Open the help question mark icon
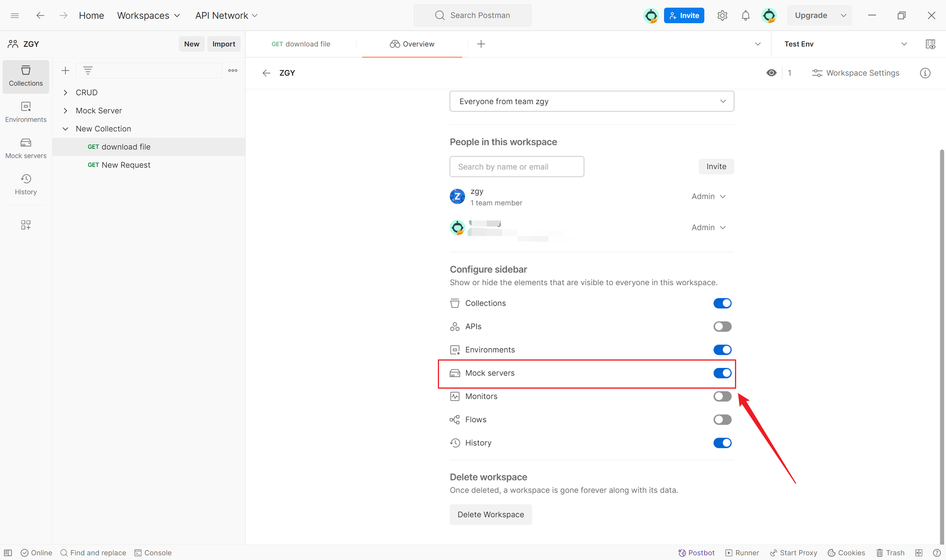This screenshot has width=946, height=560. tap(937, 552)
